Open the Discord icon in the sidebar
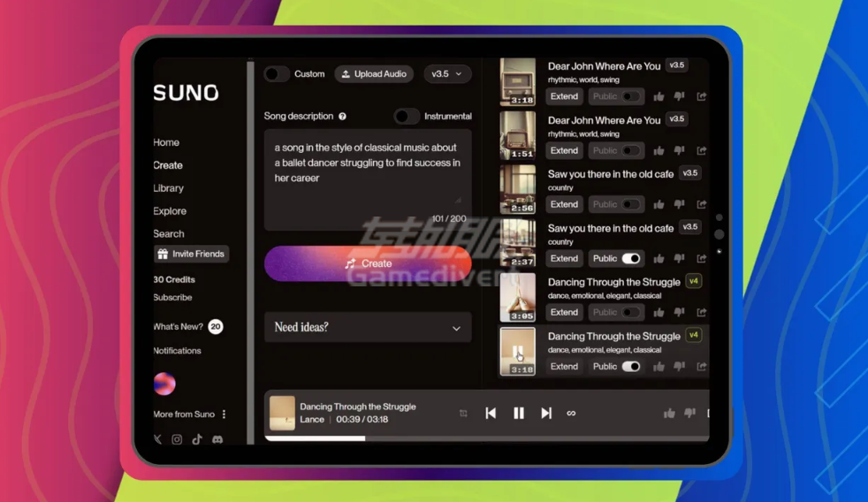868x502 pixels. [x=217, y=439]
